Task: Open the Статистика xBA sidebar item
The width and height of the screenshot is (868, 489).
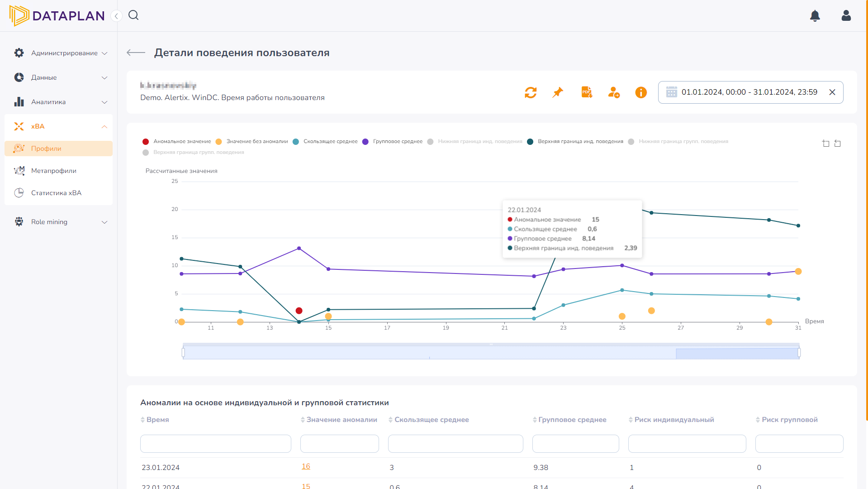Action: click(x=56, y=193)
